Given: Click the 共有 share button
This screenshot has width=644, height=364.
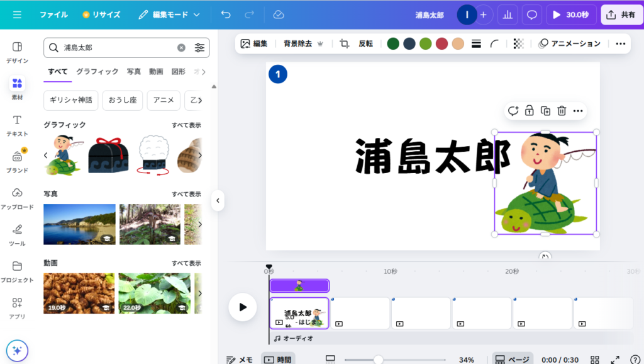Looking at the screenshot, I should tap(621, 15).
